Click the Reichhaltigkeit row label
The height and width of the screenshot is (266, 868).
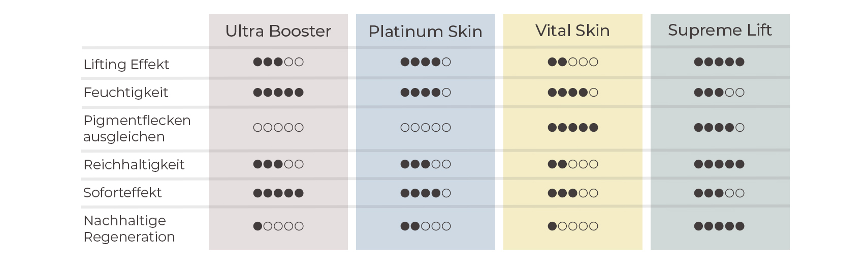pos(134,165)
